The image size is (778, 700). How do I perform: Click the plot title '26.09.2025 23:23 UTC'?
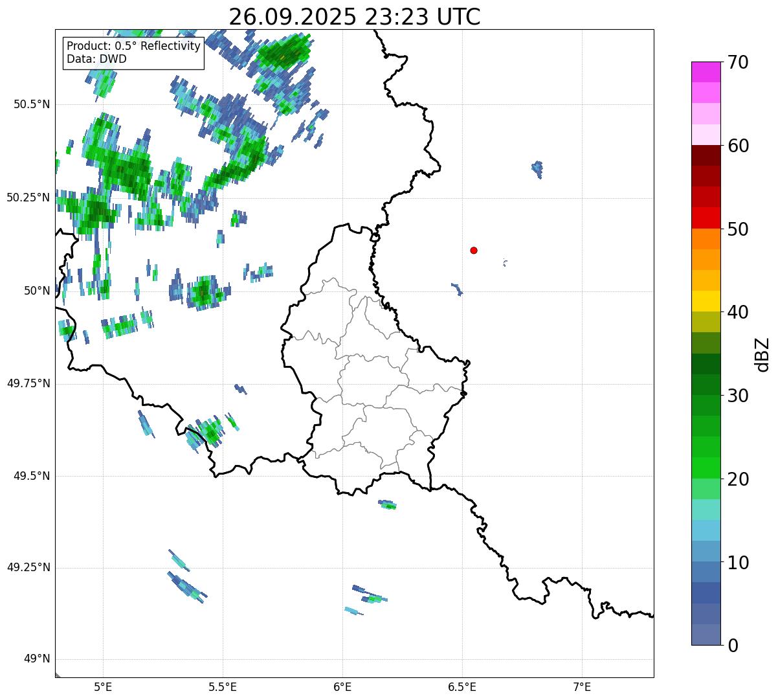coord(355,16)
